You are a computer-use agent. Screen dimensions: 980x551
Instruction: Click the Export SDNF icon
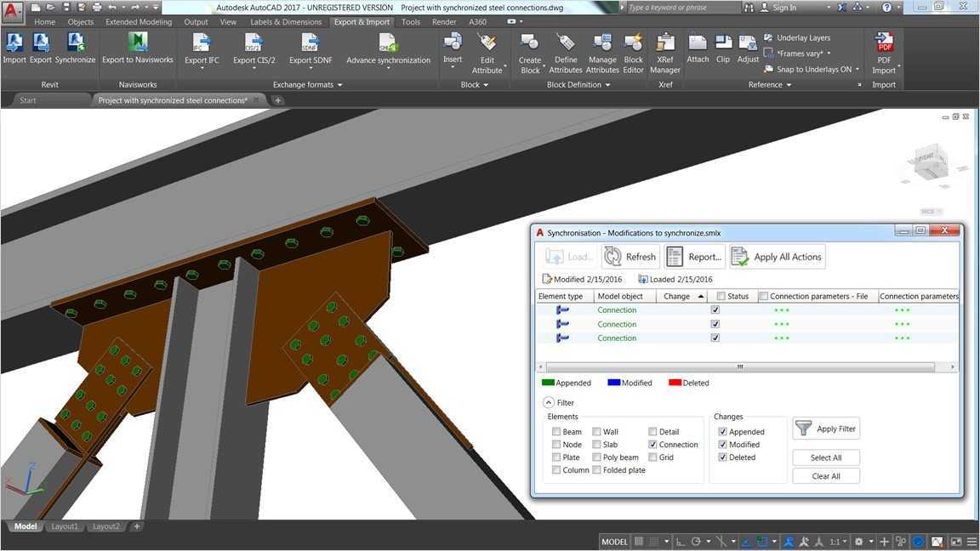point(310,43)
